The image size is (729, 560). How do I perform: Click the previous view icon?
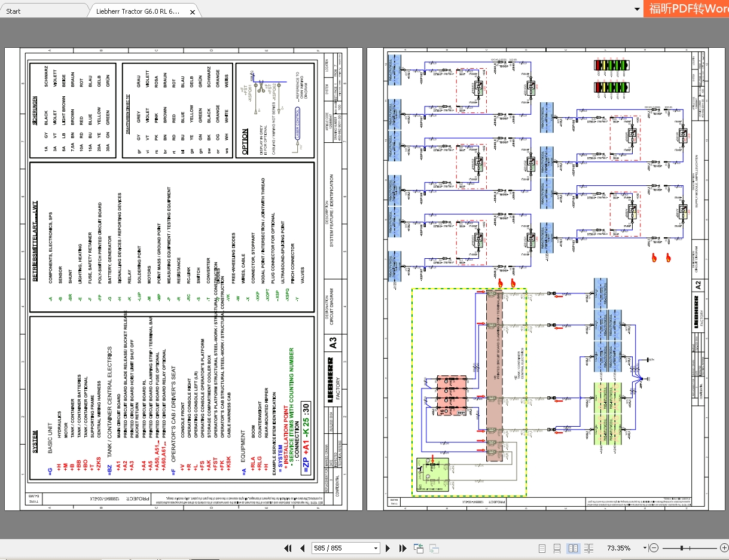coord(419,548)
